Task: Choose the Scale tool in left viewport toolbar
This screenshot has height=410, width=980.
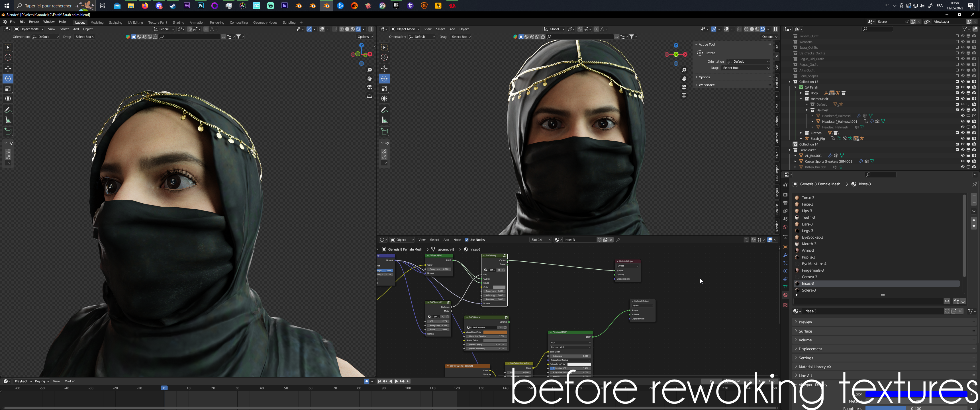Action: coord(8,89)
